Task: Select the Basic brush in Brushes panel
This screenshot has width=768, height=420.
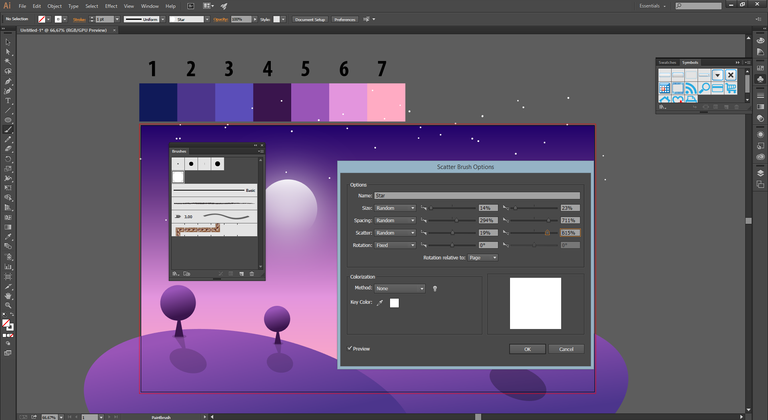Action: click(215, 190)
